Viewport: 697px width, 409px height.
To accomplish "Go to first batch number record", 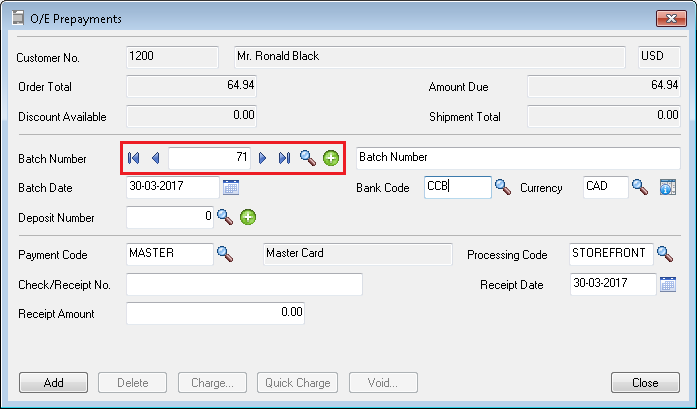I will (x=134, y=158).
